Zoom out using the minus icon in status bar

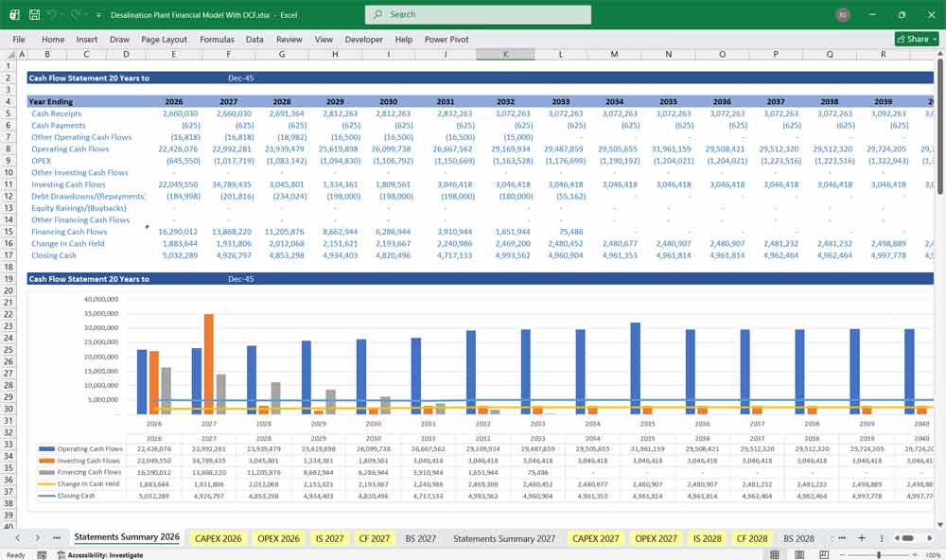[841, 554]
